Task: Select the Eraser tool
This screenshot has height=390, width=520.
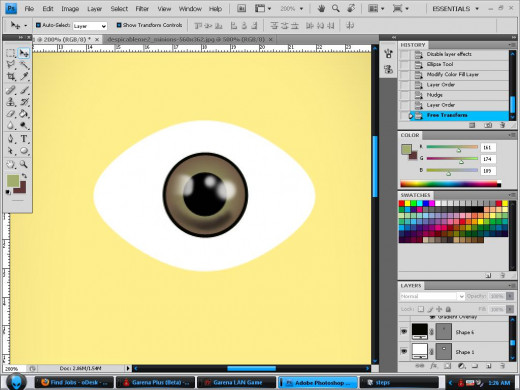Action: [11, 114]
